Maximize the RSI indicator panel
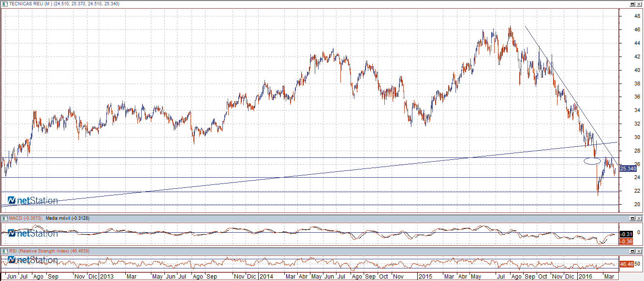Viewport: 644px width, 281px height. (x=632, y=251)
